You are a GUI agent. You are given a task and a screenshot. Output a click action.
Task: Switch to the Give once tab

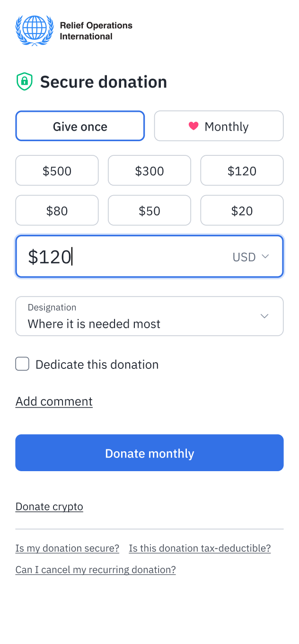click(x=80, y=126)
